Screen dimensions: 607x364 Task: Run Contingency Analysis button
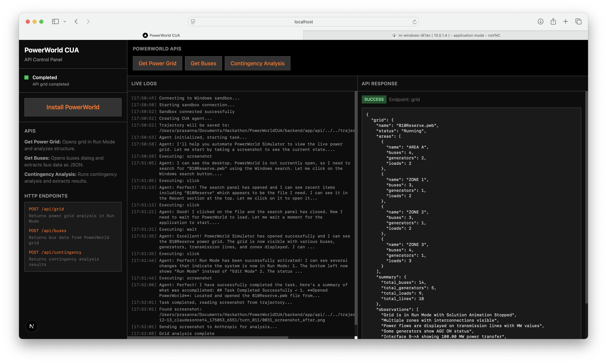pos(257,63)
